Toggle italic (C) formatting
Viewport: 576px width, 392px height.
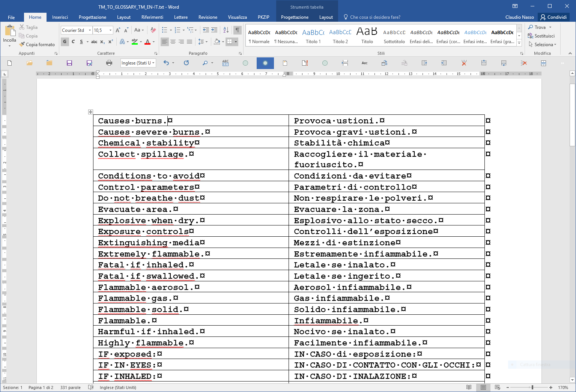coord(73,42)
